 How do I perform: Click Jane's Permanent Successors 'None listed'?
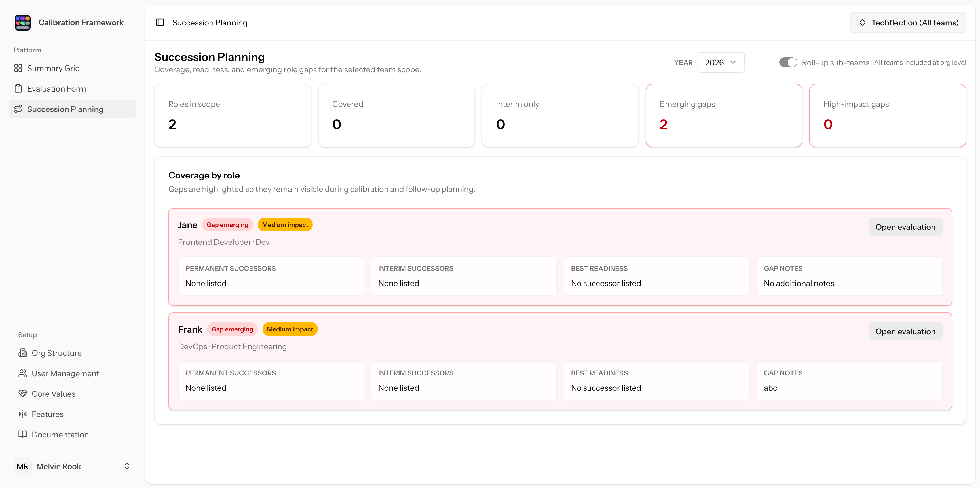coord(206,283)
